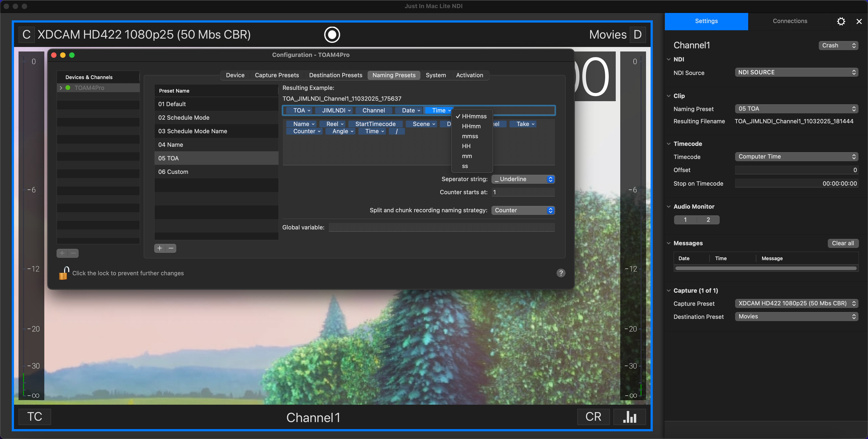The height and width of the screenshot is (439, 868).
Task: Open settings gear in side panel
Action: click(x=841, y=21)
